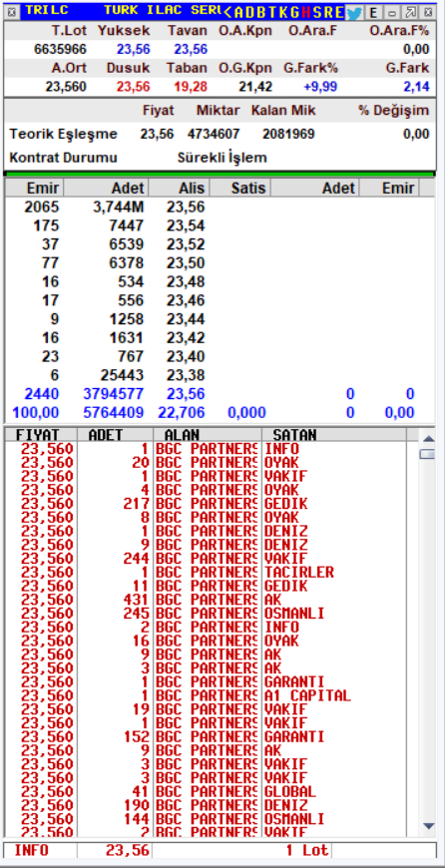
Task: Select the bid row at price 23,46
Action: click(x=219, y=300)
